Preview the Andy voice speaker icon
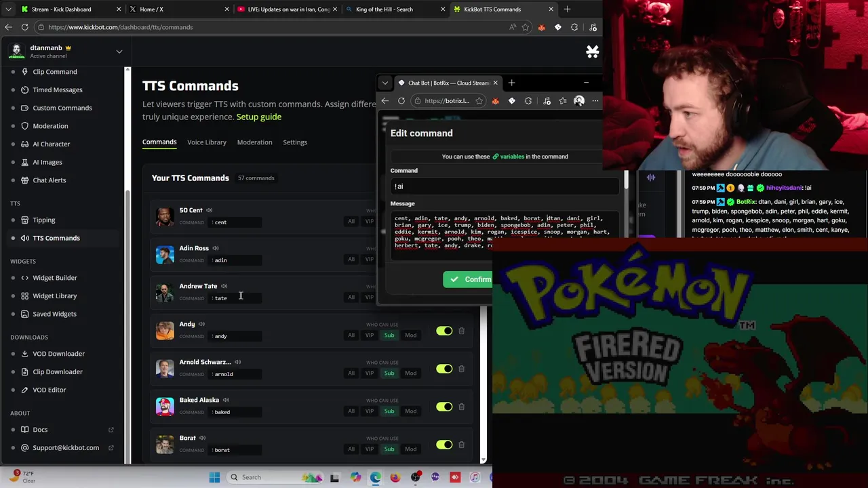The width and height of the screenshot is (868, 488). click(x=201, y=324)
